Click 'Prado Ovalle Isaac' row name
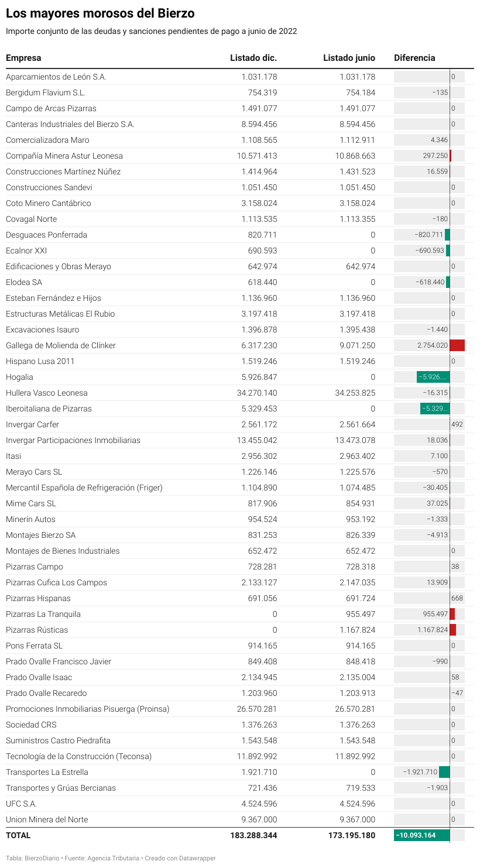The height and width of the screenshot is (868, 480). point(39,677)
